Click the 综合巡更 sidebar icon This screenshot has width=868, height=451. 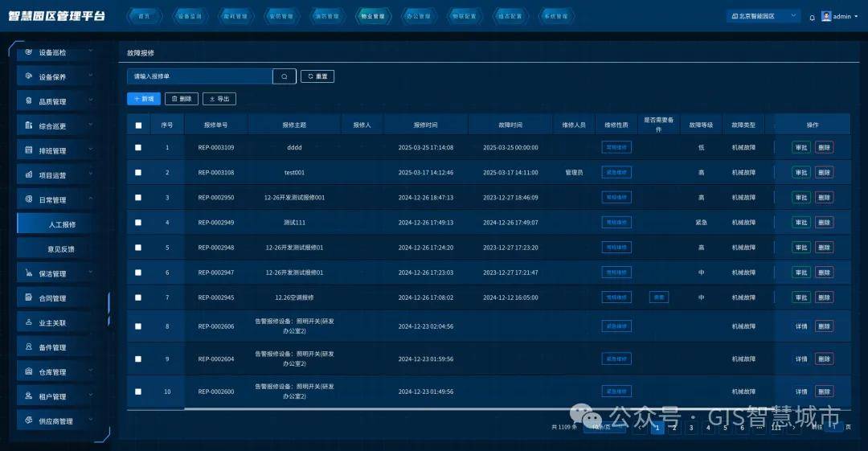pyautogui.click(x=29, y=125)
